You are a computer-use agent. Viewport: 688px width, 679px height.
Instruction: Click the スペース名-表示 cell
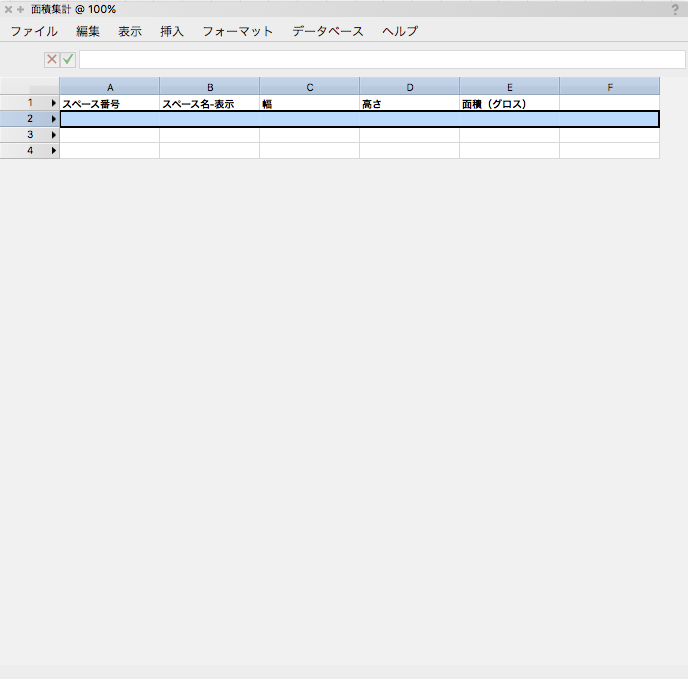point(210,103)
